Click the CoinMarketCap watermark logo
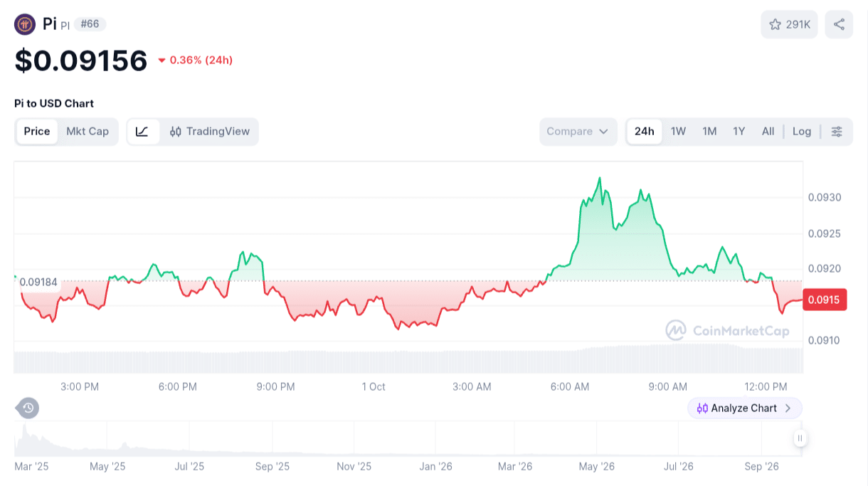The width and height of the screenshot is (868, 486). tap(727, 330)
